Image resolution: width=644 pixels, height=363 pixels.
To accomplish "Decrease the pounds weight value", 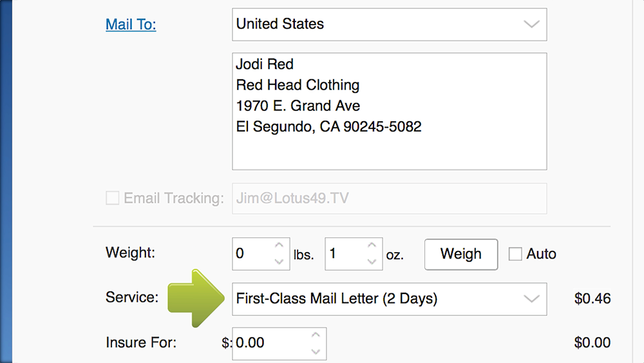I will 279,262.
